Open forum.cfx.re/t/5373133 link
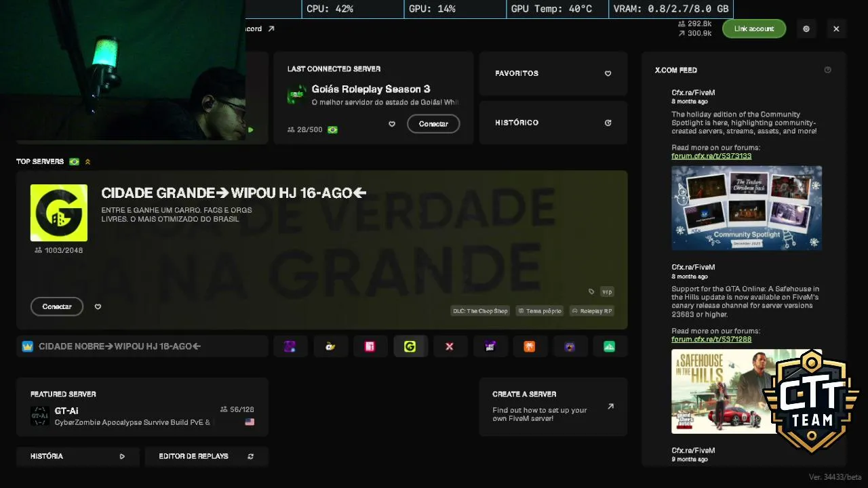Screen dimensions: 868x488 click(711, 156)
